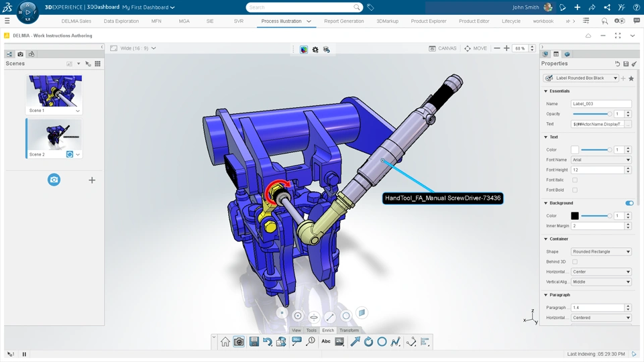
Task: Click the white Text color swatch
Action: (x=575, y=149)
